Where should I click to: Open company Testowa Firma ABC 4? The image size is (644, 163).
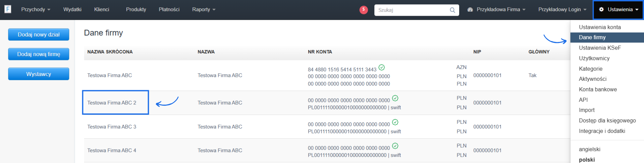pyautogui.click(x=112, y=151)
